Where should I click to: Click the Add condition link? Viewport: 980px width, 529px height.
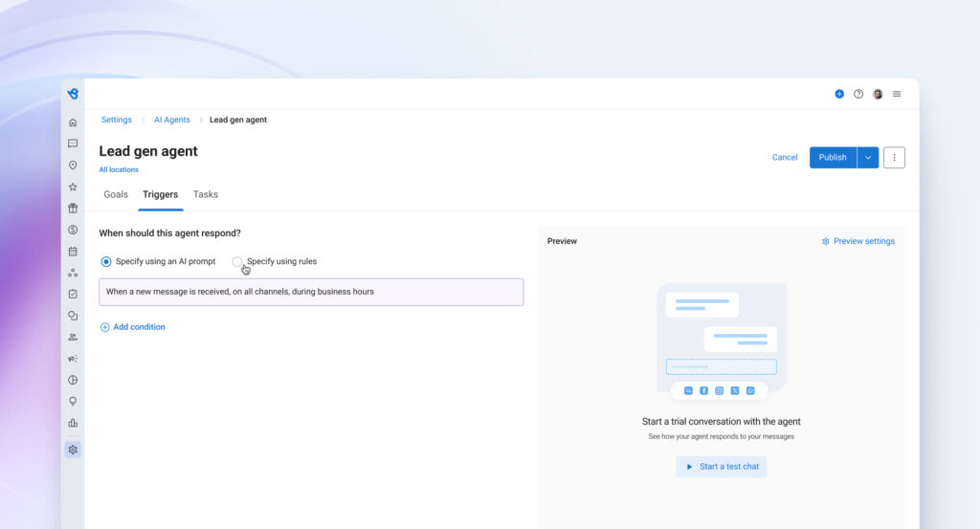(x=139, y=327)
